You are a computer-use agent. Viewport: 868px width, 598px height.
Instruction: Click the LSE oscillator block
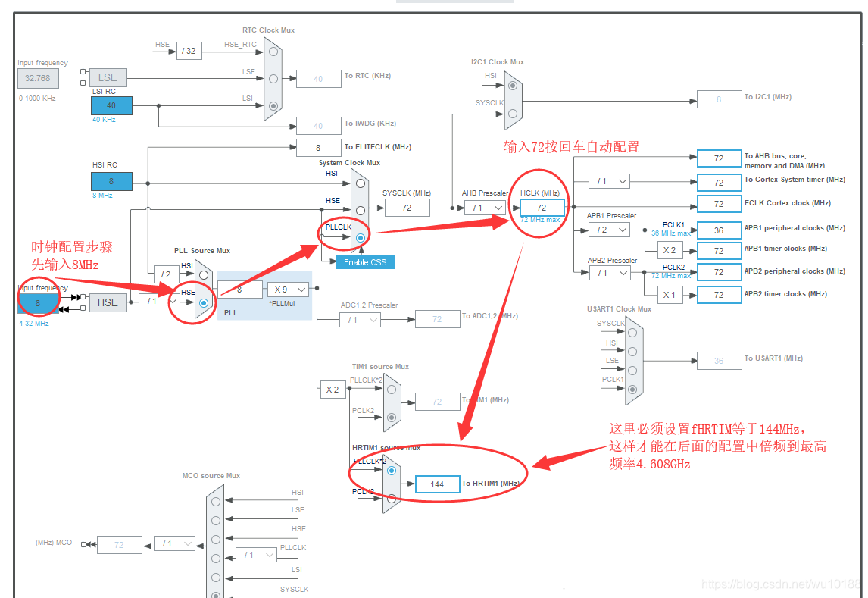108,77
